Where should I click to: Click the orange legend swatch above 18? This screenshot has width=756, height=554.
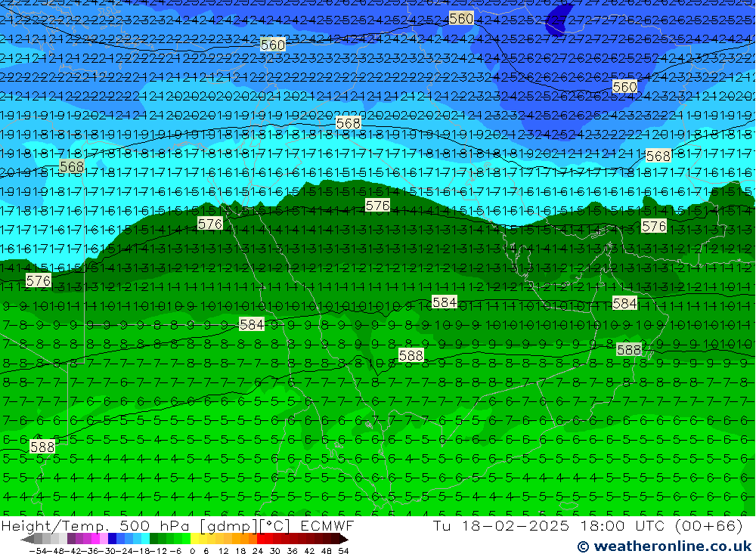coord(244,538)
